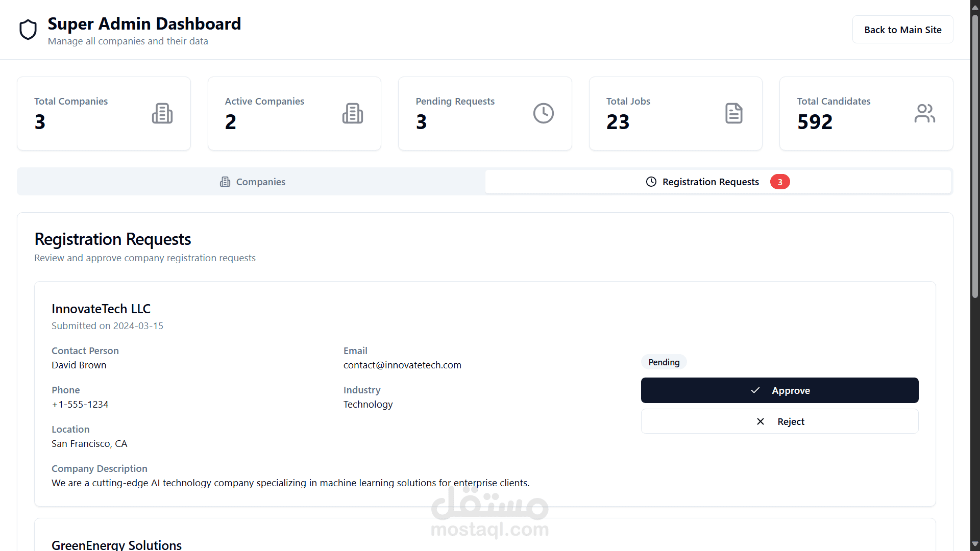980x551 pixels.
Task: Click Active Companies building icon
Action: click(x=353, y=113)
